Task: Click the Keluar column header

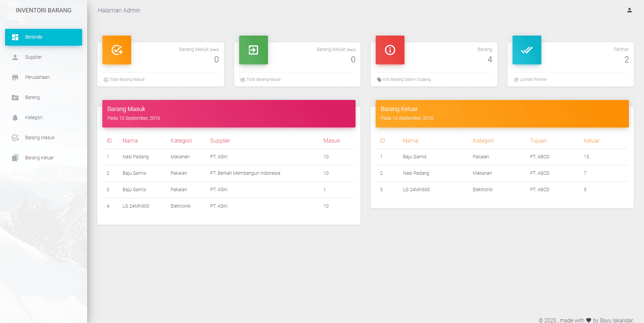Action: [592, 141]
